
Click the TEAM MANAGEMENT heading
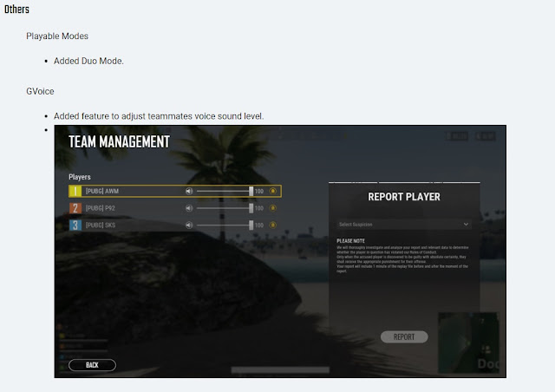[x=120, y=142]
